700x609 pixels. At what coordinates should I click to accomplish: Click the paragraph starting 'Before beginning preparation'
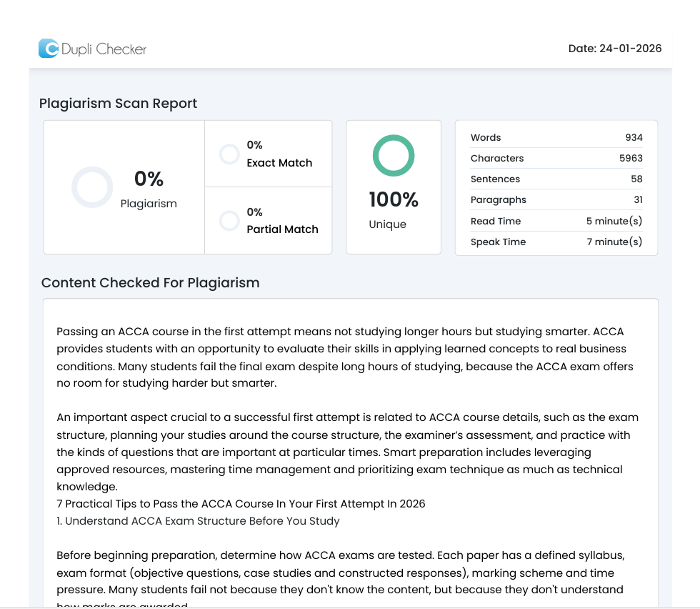tap(344, 573)
